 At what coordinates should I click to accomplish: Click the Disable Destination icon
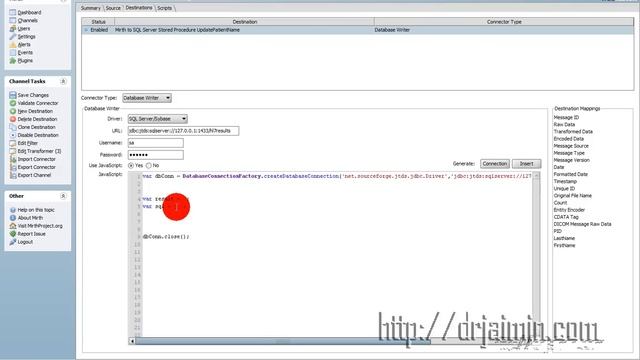13,135
